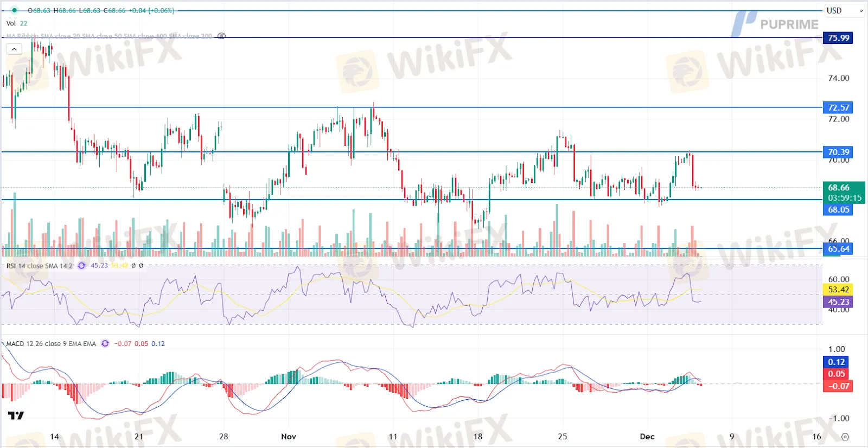Collapse the indicator legend with the chevron
Image resolution: width=868 pixels, height=448 pixels.
pyautogui.click(x=14, y=49)
